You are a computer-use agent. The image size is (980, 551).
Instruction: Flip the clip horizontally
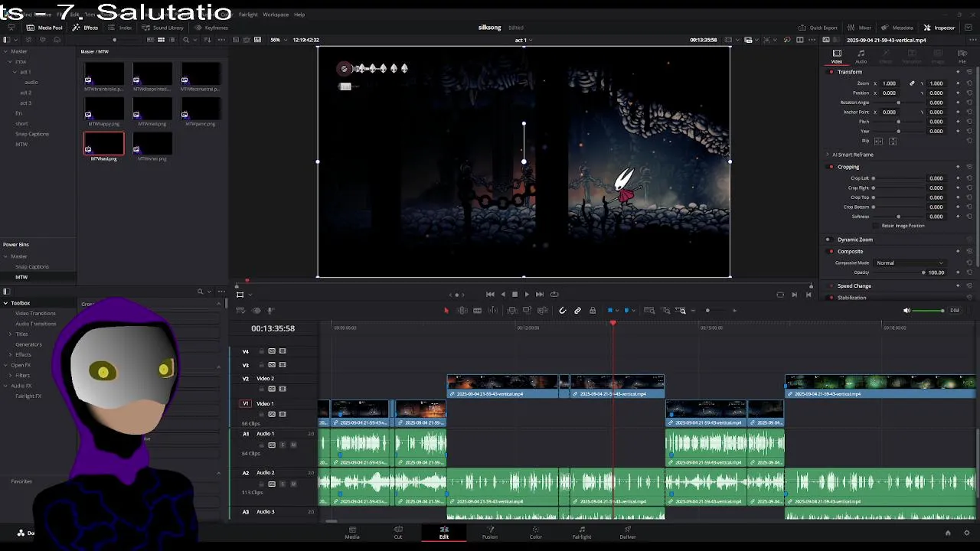878,142
